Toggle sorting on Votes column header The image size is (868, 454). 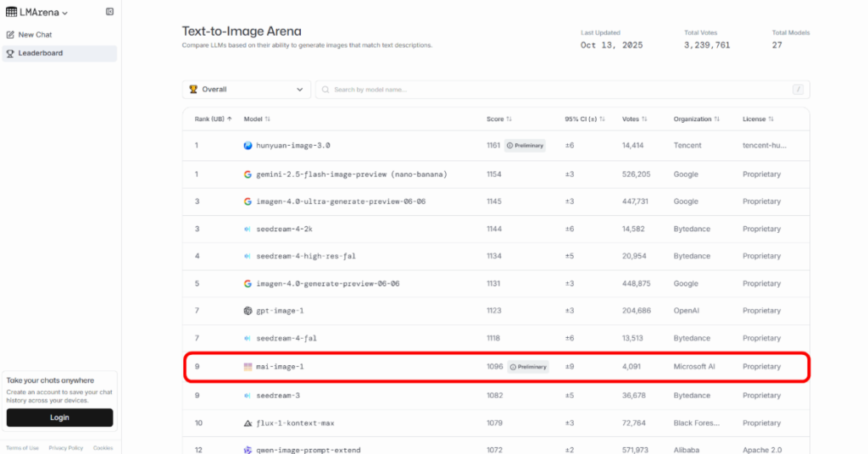636,119
